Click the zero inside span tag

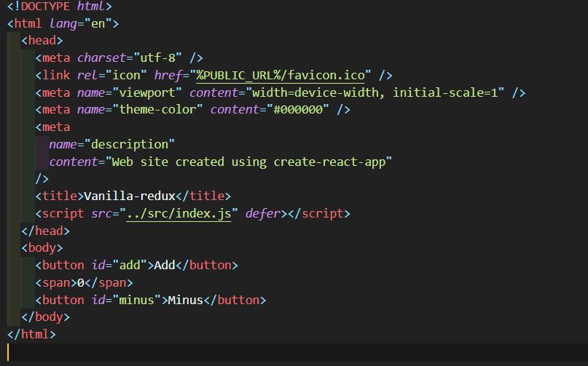(x=81, y=283)
